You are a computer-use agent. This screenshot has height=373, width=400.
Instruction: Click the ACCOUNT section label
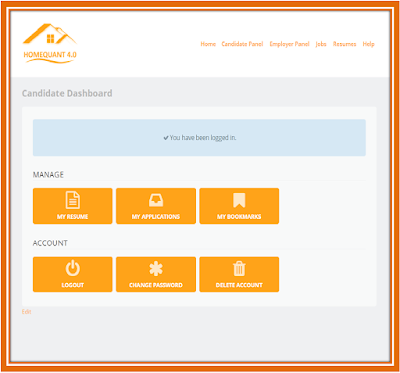[x=50, y=243]
